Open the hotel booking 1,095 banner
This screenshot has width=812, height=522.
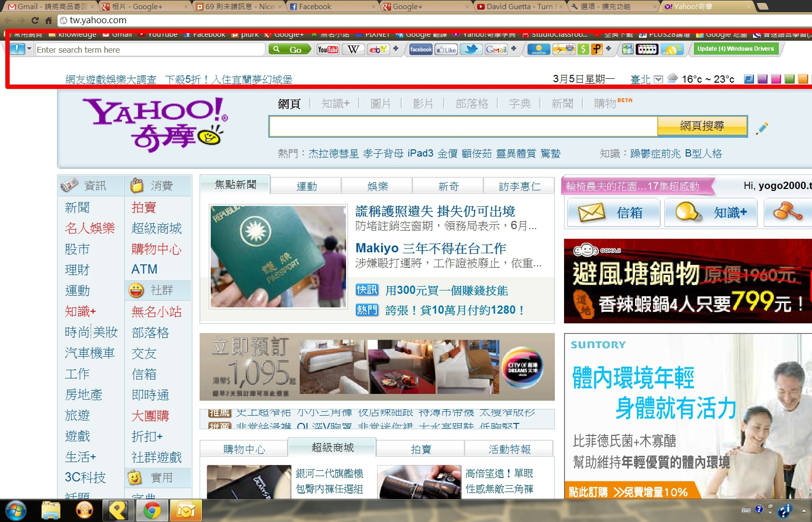point(377,367)
